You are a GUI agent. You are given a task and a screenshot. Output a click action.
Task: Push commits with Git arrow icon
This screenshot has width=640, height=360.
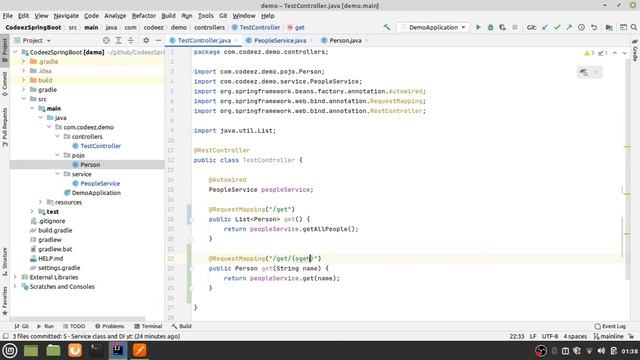[569, 27]
